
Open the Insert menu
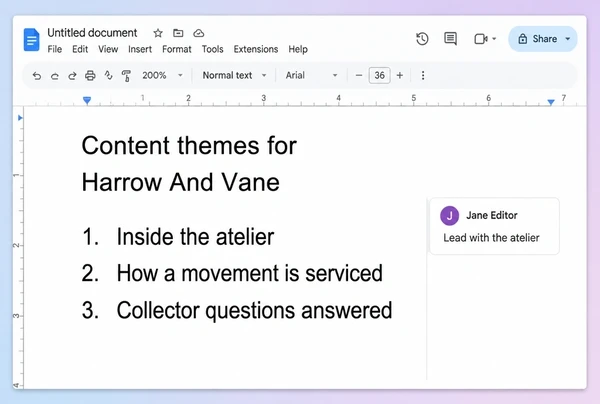140,49
